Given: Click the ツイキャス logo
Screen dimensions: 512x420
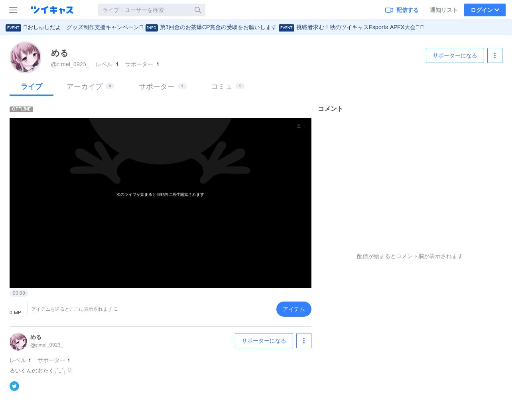Looking at the screenshot, I should 52,10.
